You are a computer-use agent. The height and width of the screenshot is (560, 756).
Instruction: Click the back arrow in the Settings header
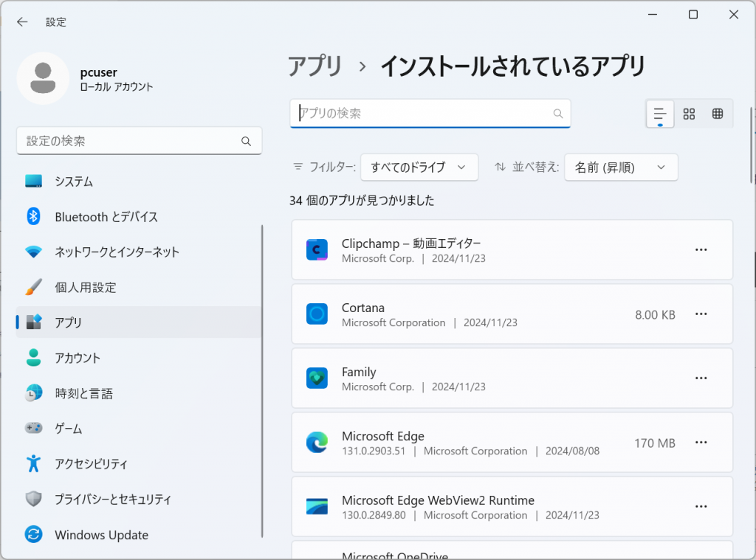22,21
